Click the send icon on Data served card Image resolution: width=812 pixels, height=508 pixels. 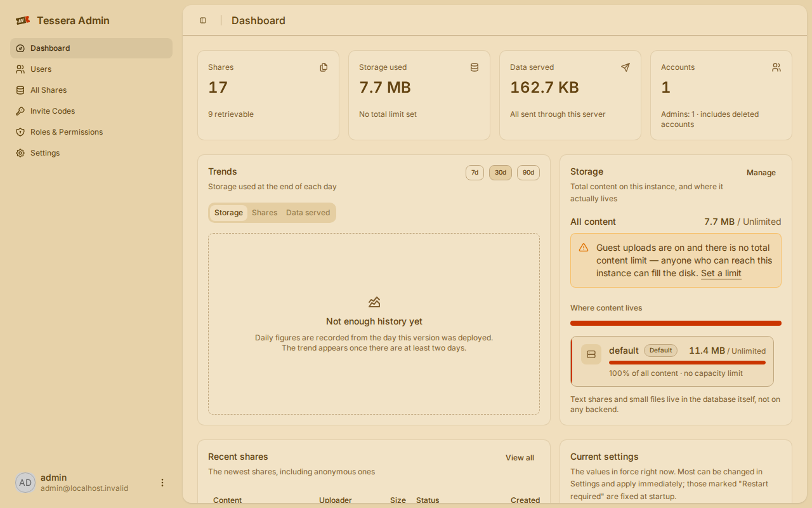[x=625, y=67]
